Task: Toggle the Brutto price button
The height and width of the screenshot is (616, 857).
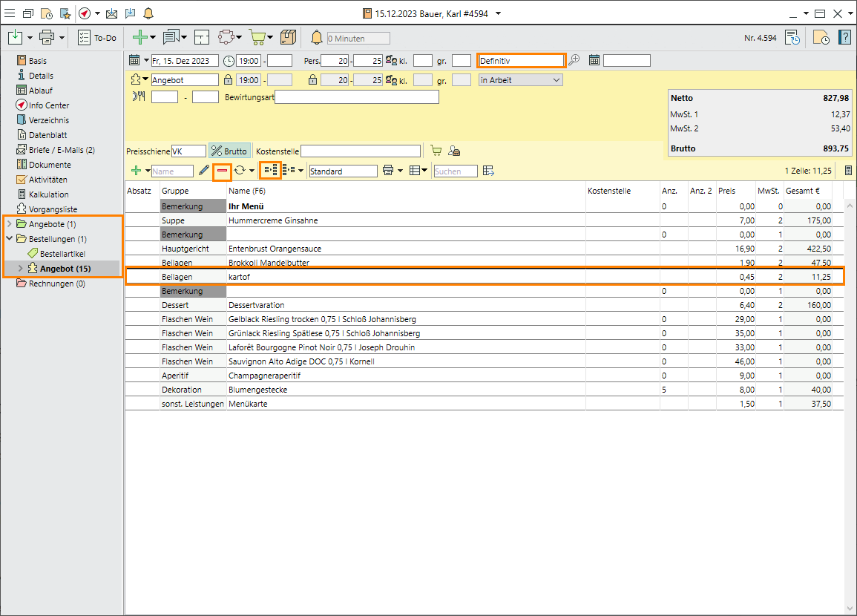Action: point(229,151)
